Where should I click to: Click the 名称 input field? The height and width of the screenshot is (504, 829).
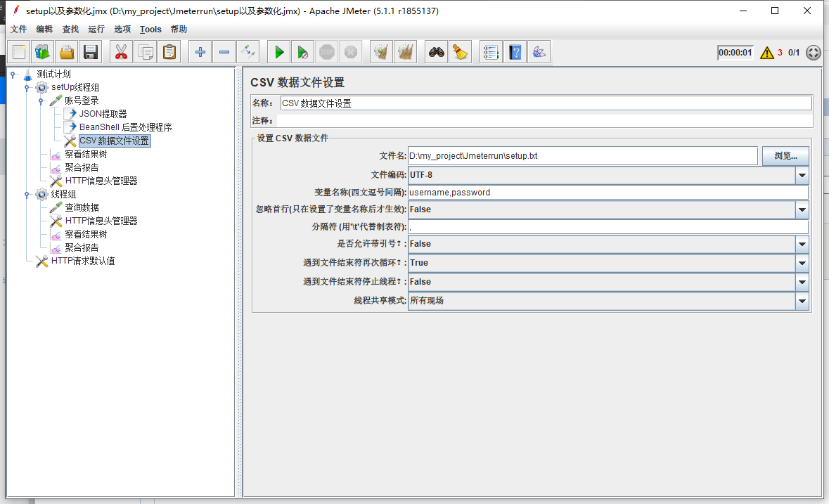546,103
